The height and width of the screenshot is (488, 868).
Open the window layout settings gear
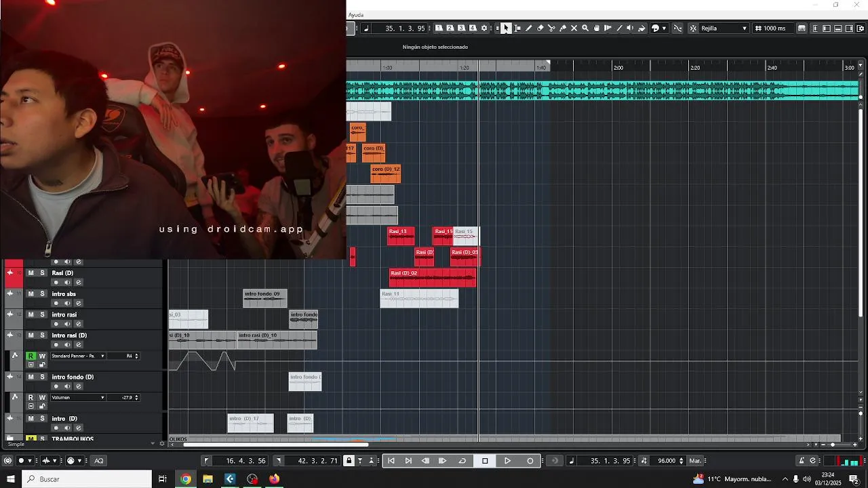click(861, 28)
